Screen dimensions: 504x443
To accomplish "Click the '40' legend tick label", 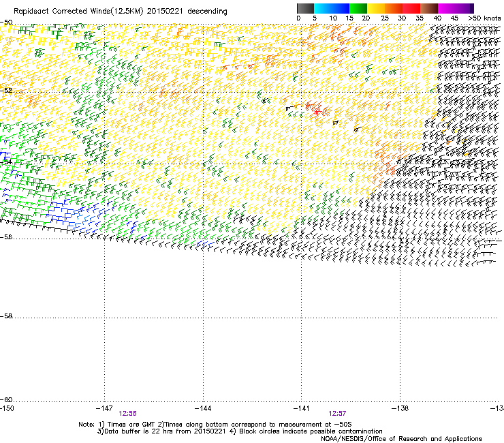I will click(437, 18).
